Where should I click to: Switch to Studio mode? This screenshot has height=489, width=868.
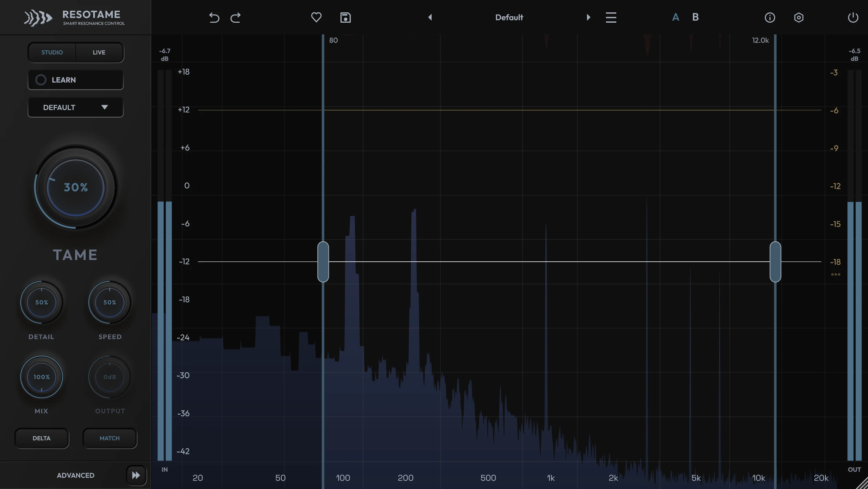(52, 52)
